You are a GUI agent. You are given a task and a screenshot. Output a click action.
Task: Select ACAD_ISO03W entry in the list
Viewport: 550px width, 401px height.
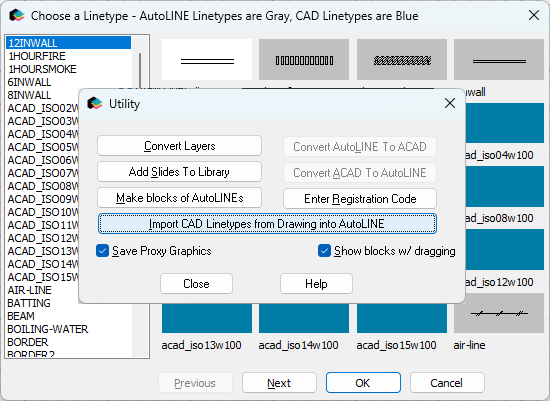(42, 121)
